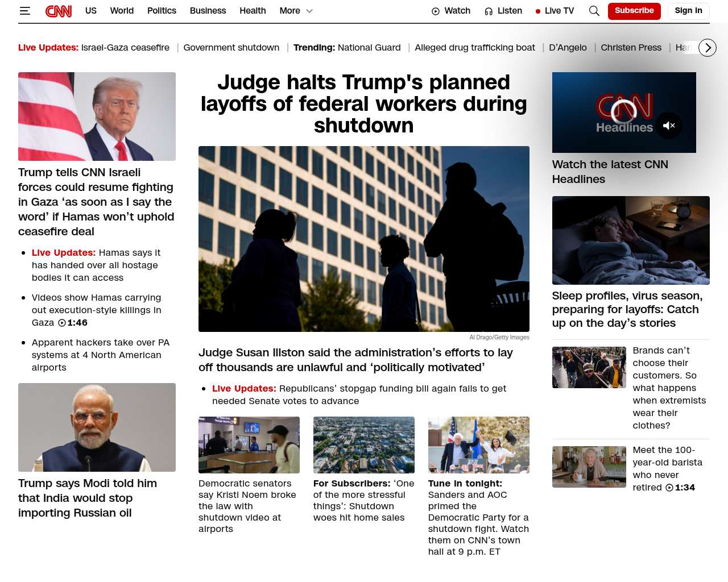
Task: Click the Modi photo thumbnail
Action: coord(97,427)
